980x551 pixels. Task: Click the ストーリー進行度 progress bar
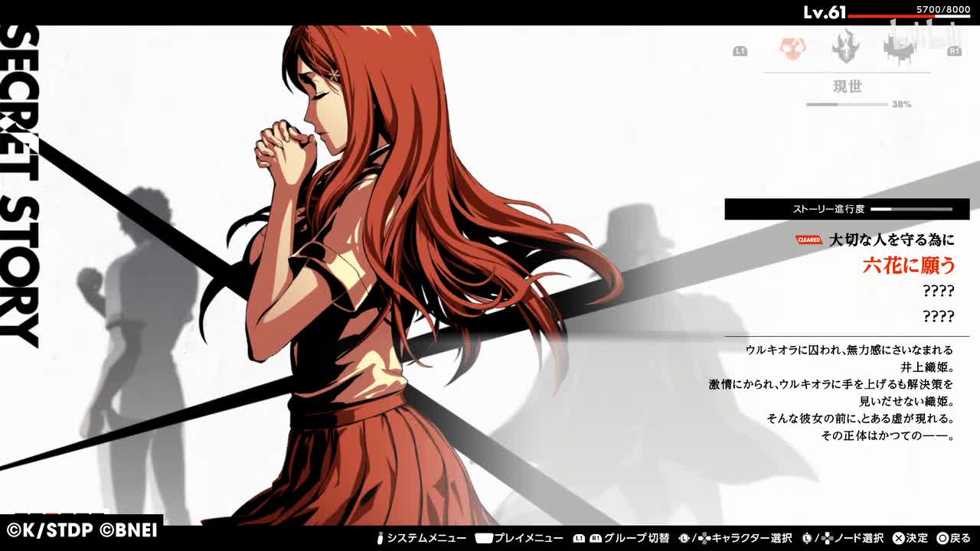911,209
